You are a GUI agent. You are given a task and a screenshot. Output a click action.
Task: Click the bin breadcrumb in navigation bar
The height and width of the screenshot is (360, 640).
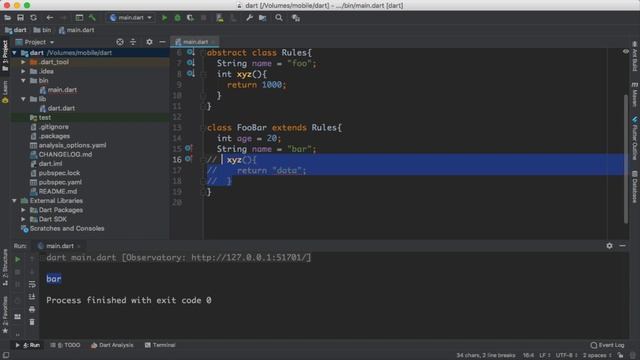pos(42,30)
